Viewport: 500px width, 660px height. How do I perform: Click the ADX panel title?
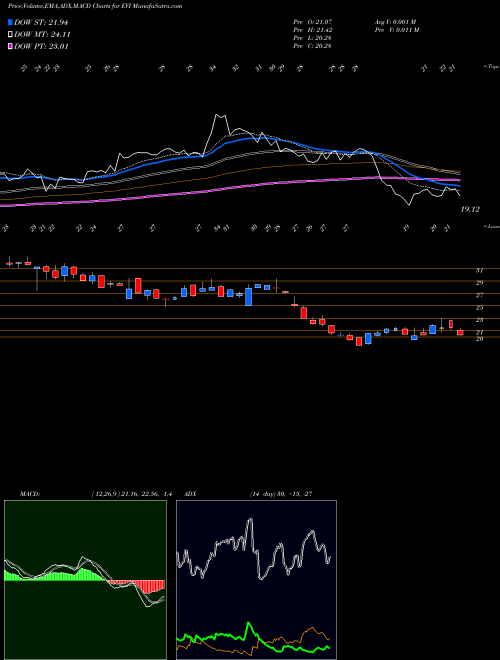[x=190, y=494]
